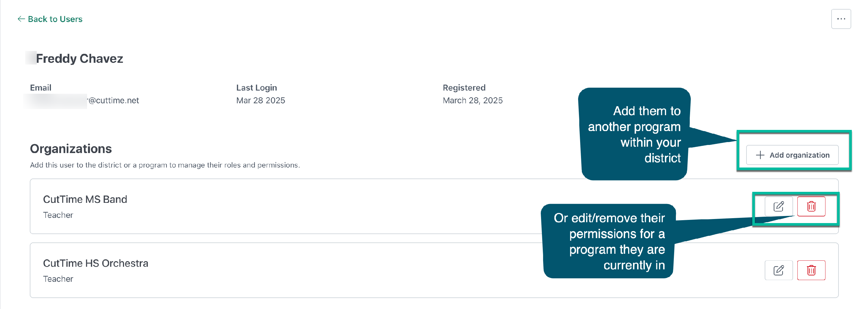Open the three-dot more options menu

click(841, 19)
